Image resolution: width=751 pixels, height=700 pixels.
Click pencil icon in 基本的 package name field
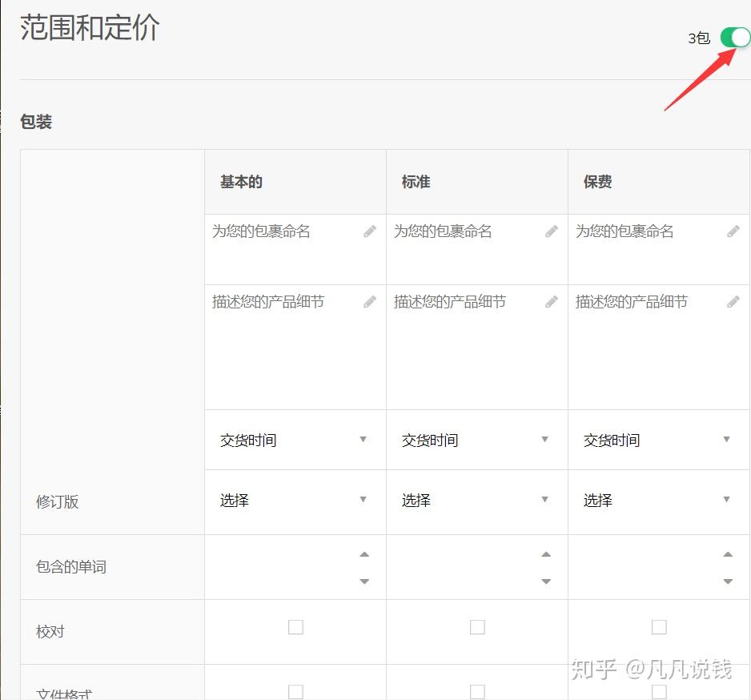(370, 231)
